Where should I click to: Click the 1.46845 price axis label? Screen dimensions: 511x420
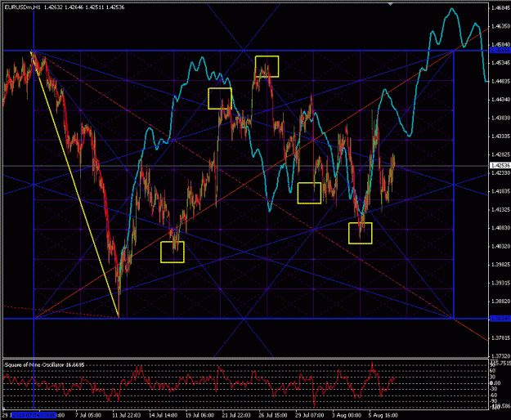(501, 8)
